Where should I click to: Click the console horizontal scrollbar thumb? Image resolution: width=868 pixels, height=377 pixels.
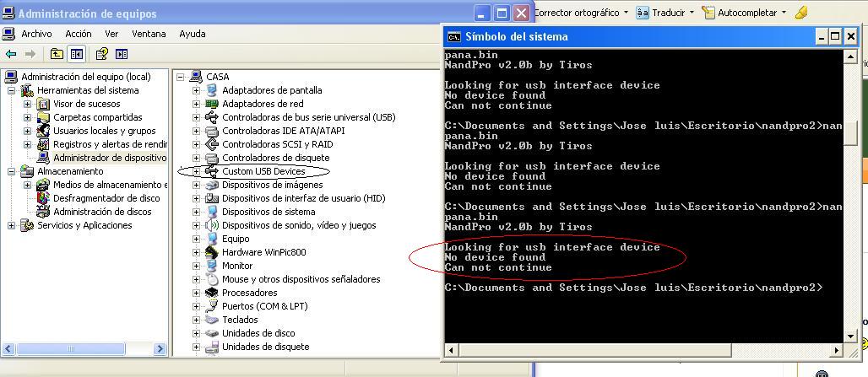pos(595,350)
